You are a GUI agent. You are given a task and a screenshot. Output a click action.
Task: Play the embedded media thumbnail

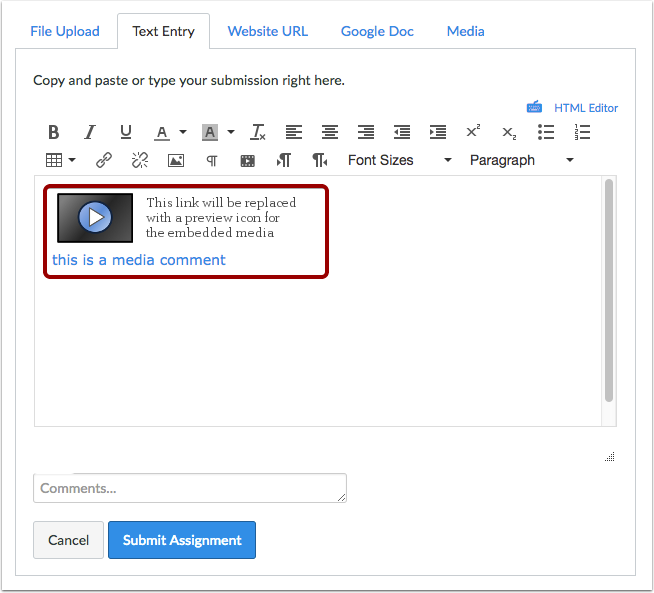pos(95,218)
